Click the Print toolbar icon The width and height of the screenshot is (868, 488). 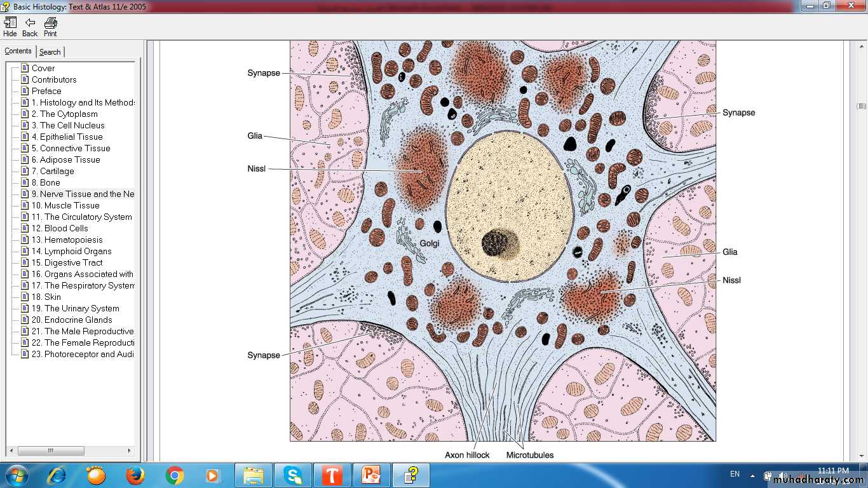point(50,27)
